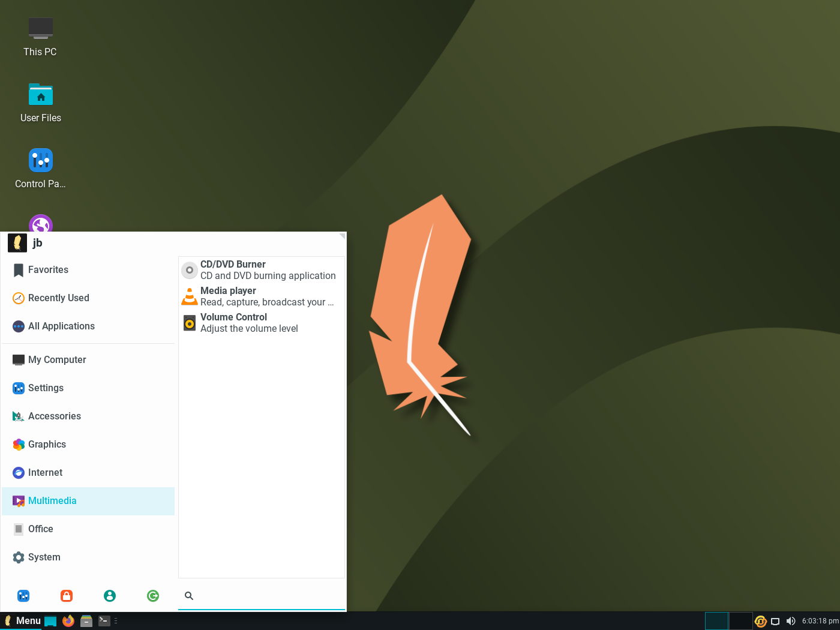Launch VLC Media player entry
840x630 pixels.
tap(262, 296)
